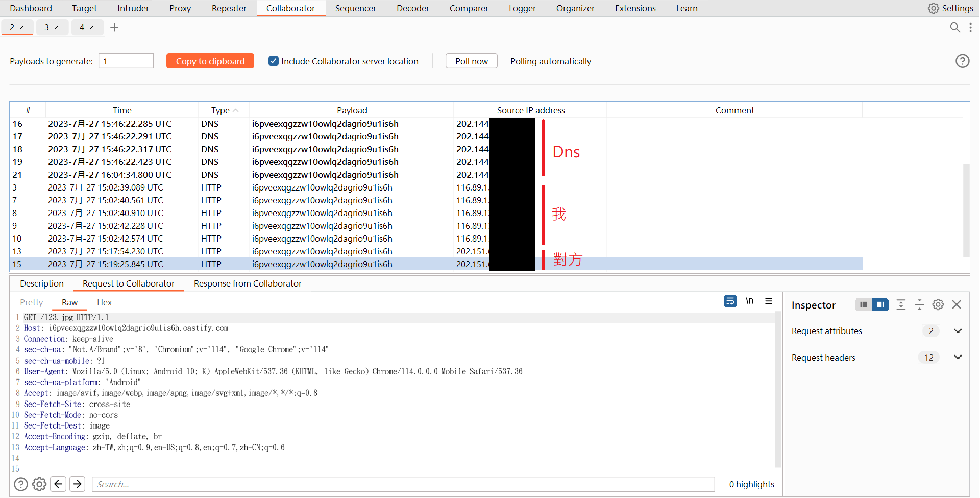
Task: Select interaction row number 16
Action: pyautogui.click(x=436, y=124)
